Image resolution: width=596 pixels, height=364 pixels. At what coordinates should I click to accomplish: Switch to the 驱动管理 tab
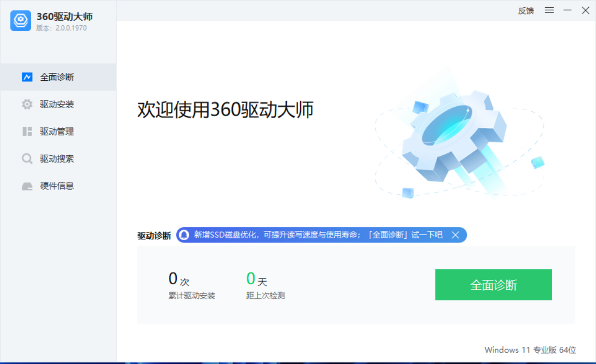tap(58, 132)
